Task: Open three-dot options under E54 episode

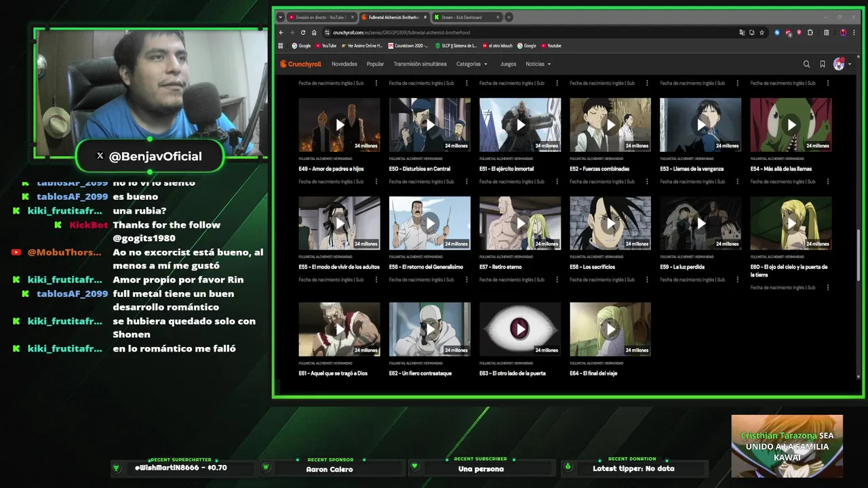Action: point(827,182)
